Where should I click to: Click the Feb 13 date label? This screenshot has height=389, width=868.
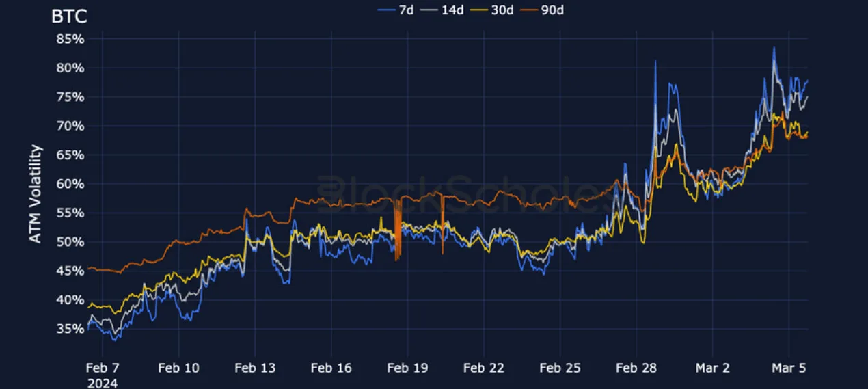coord(255,368)
